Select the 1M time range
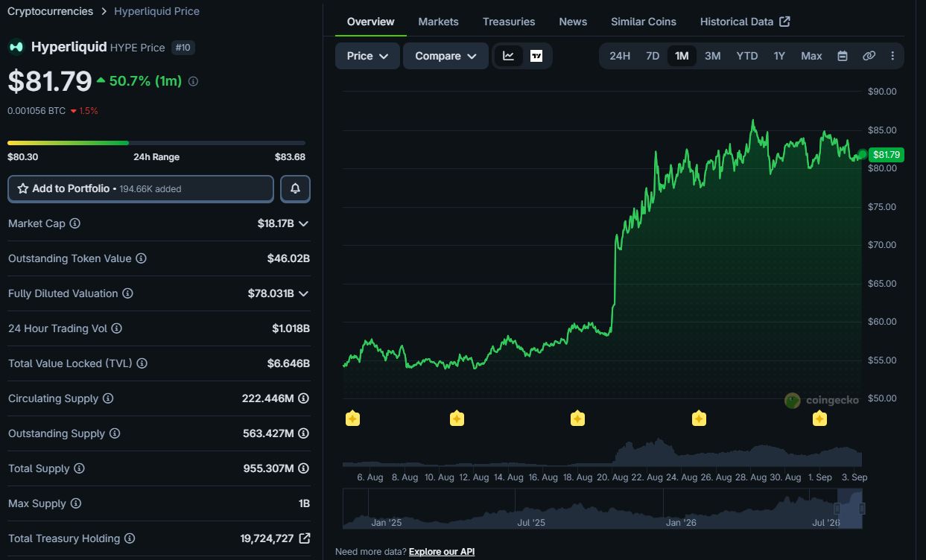The height and width of the screenshot is (560, 926). click(x=682, y=56)
